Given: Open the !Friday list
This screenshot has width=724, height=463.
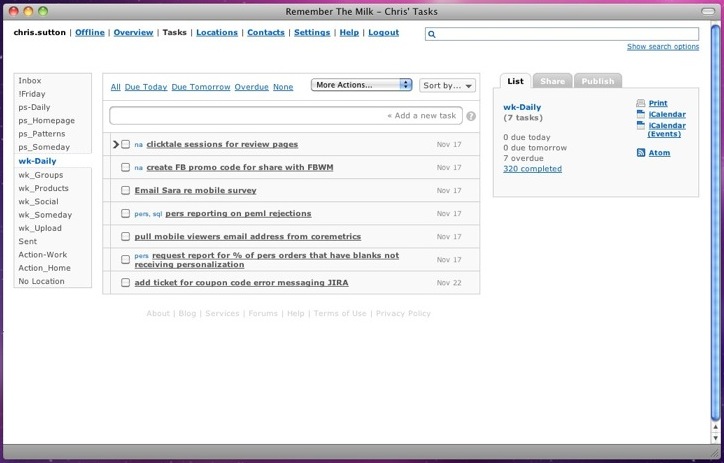Looking at the screenshot, I should 32,94.
